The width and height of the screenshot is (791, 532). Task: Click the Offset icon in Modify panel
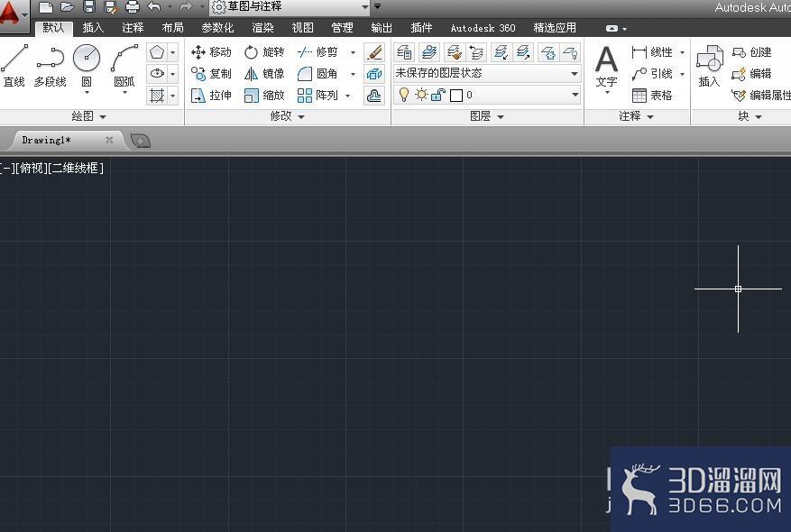pyautogui.click(x=374, y=96)
